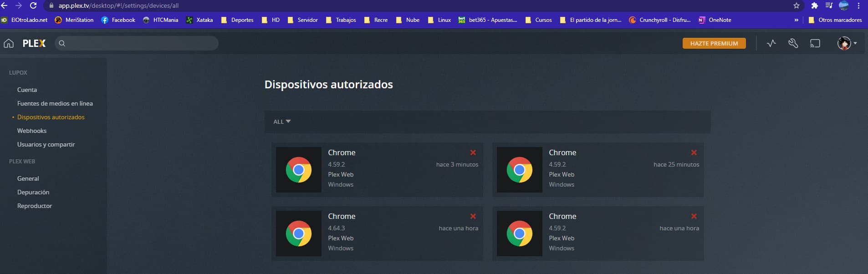
Task: Open Chrome three-dot menu
Action: tap(859, 5)
